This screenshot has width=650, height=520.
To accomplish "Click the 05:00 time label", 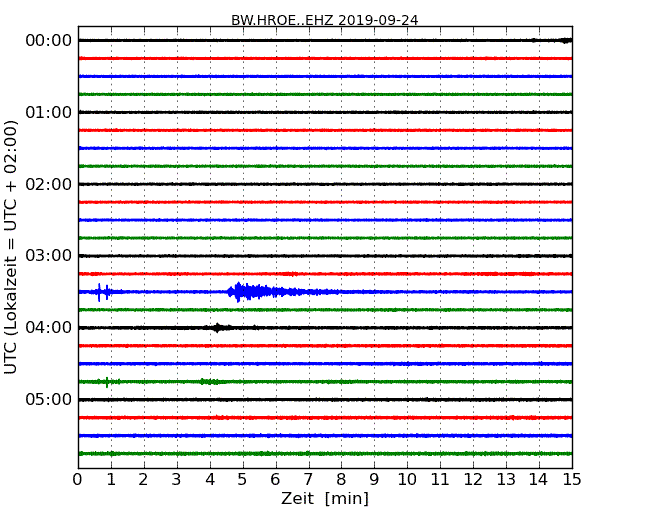I will coord(49,399).
